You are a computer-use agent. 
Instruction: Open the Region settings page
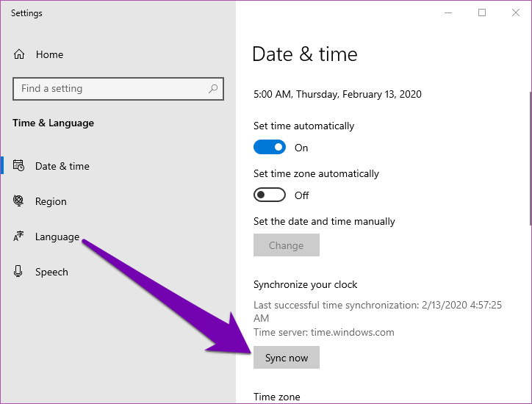pos(51,201)
